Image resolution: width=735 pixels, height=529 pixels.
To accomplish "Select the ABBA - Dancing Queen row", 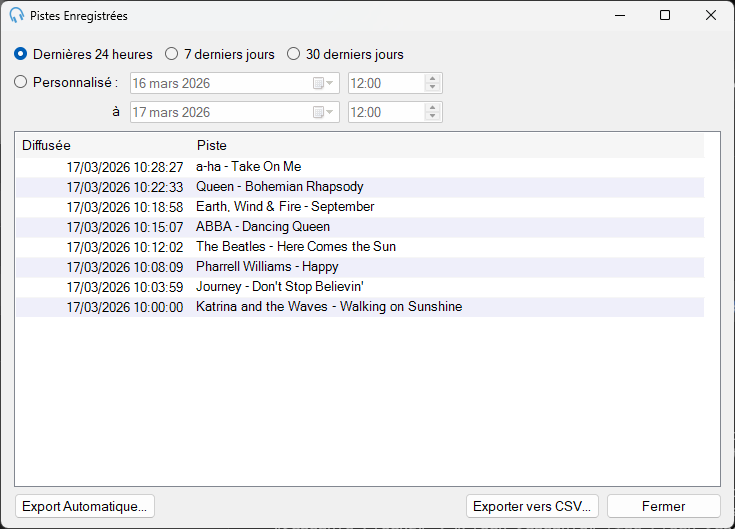I will [x=360, y=227].
